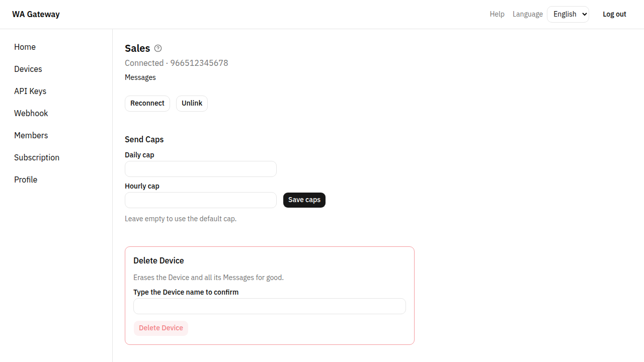The image size is (644, 362).
Task: Click the Help link in the header
Action: click(497, 14)
